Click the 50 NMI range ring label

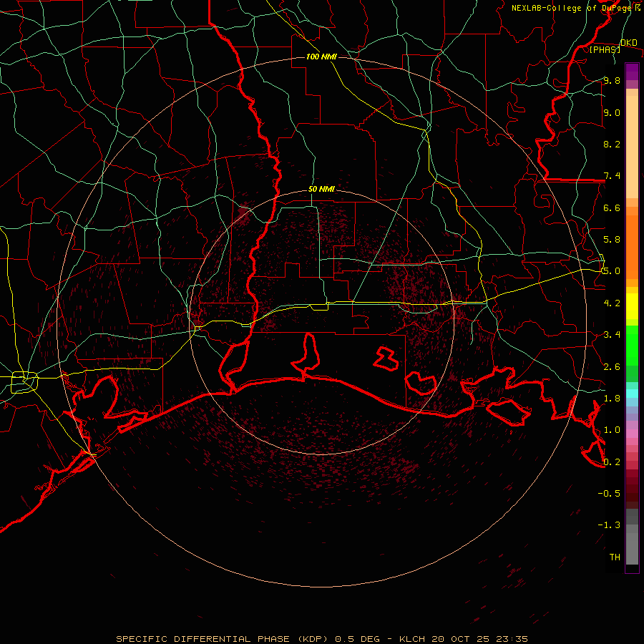(x=321, y=189)
